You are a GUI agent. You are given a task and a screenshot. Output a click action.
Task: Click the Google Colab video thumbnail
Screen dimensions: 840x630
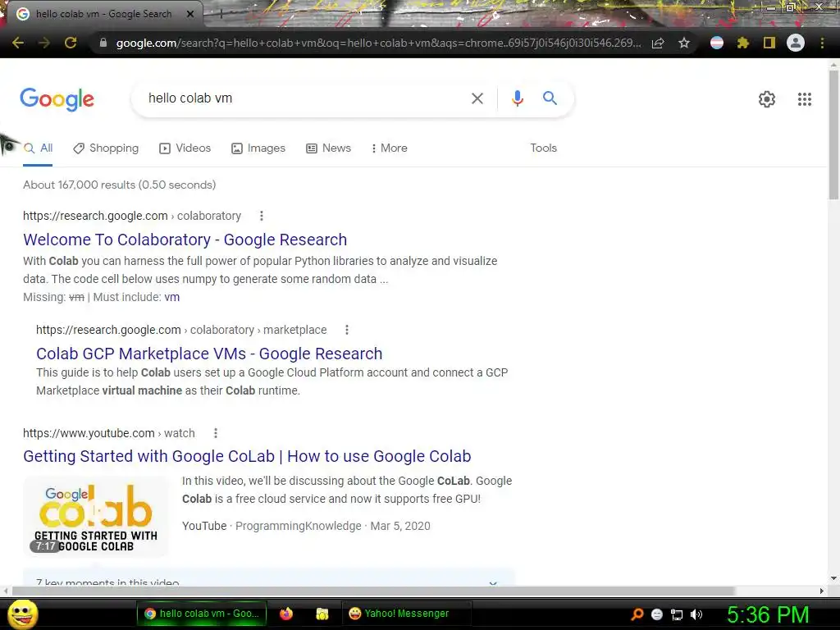pos(96,517)
